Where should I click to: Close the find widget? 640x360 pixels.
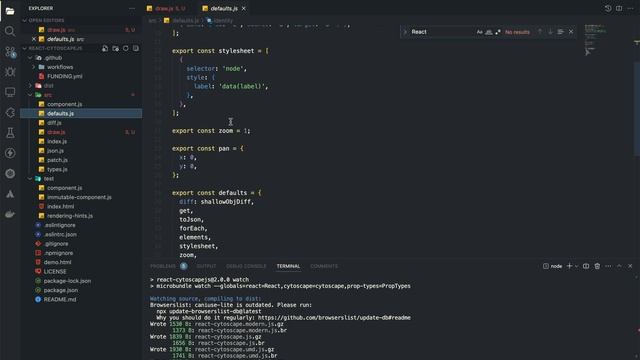571,32
